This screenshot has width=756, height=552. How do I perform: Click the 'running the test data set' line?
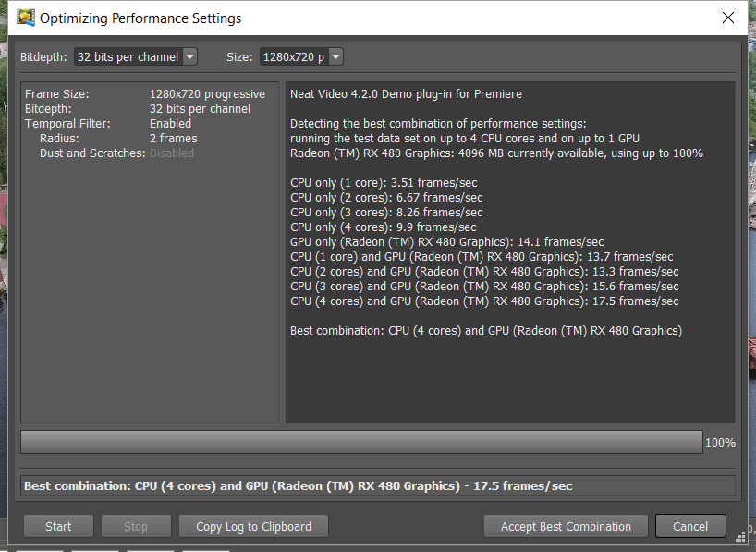point(465,139)
